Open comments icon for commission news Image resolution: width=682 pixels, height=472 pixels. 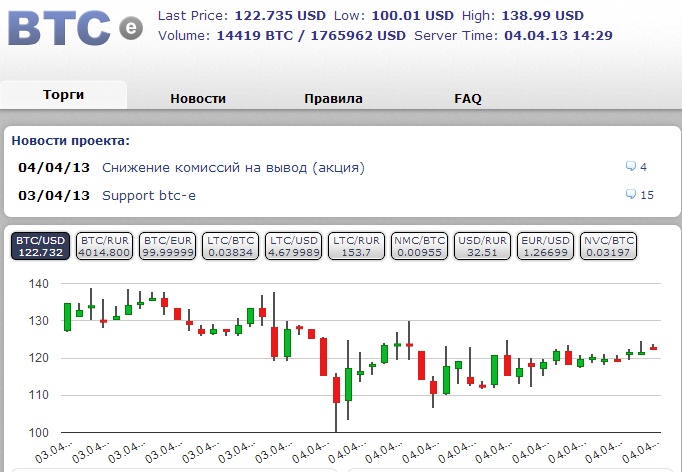coord(630,166)
